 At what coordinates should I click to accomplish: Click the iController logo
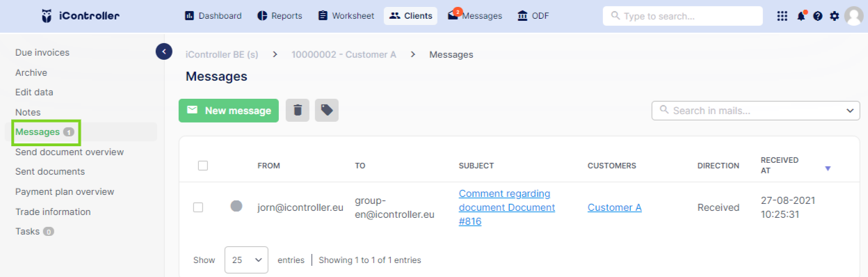(81, 15)
